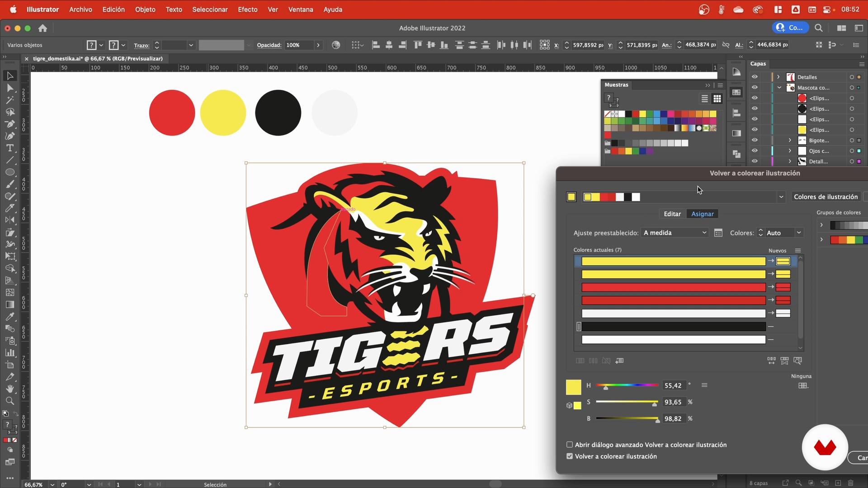Select the Line Segment tool
Viewport: 868px width, 488px height.
(10, 160)
